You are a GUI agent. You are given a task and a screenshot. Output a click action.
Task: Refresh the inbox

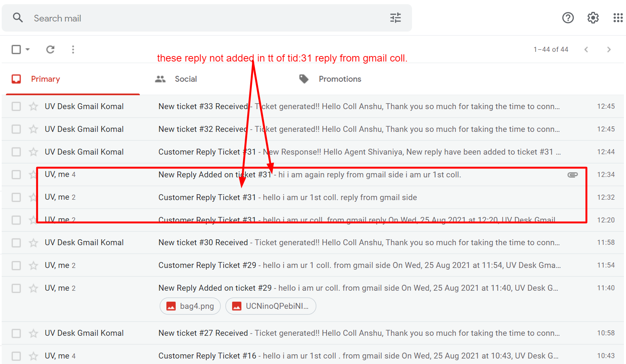coord(50,49)
